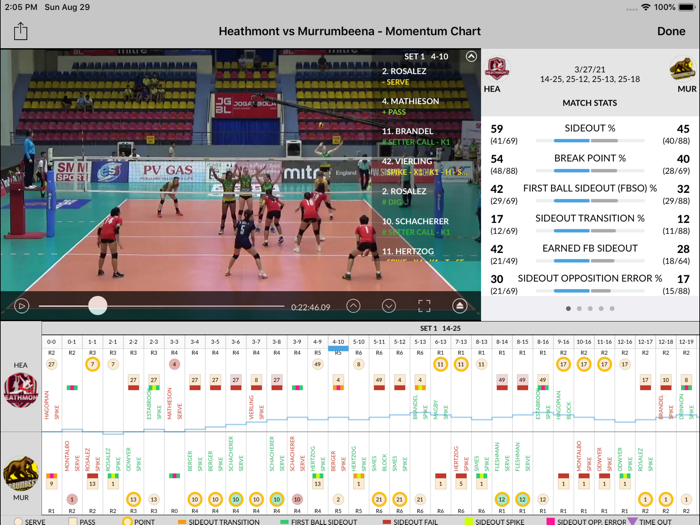Tap the SET 1 14-25 chart header
The image size is (700, 525).
(x=440, y=328)
